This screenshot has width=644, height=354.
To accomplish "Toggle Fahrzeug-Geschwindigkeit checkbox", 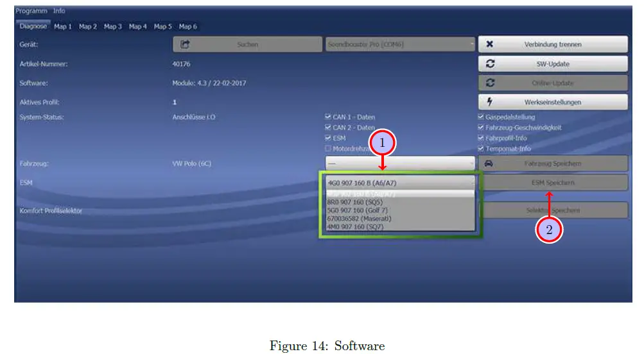I will tap(480, 128).
